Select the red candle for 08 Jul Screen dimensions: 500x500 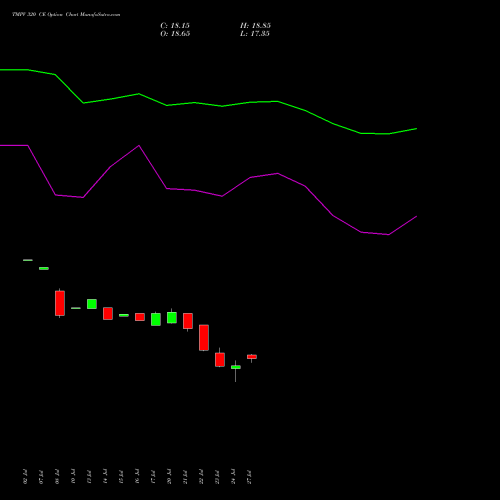(60, 303)
